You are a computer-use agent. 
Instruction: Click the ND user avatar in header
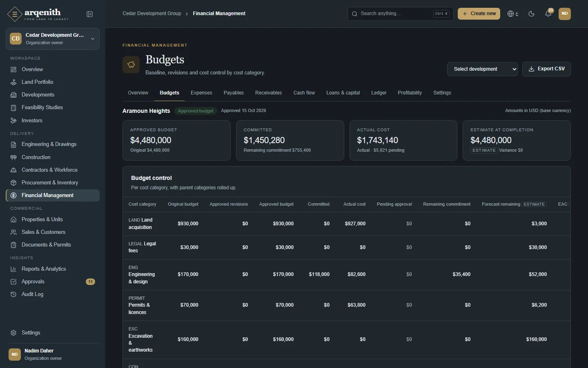click(x=564, y=13)
